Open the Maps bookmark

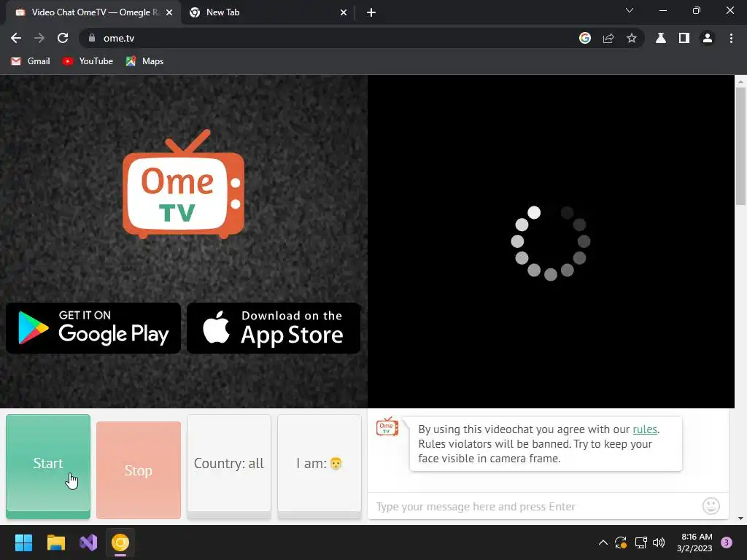point(145,61)
